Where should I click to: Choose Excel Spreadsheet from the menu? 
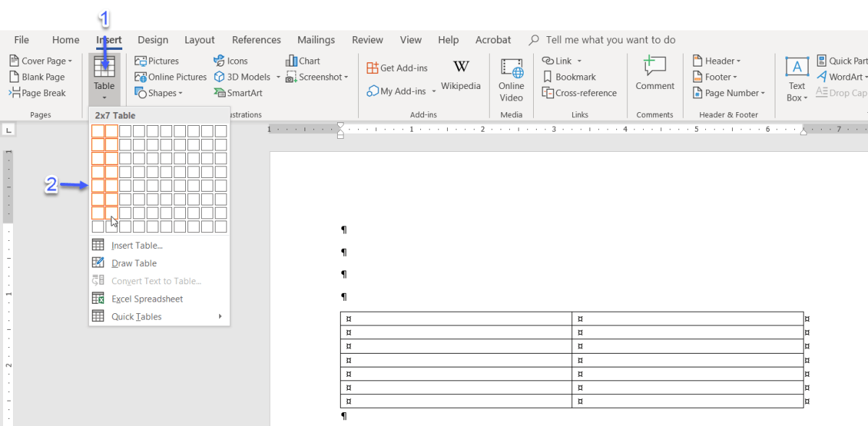159,299
